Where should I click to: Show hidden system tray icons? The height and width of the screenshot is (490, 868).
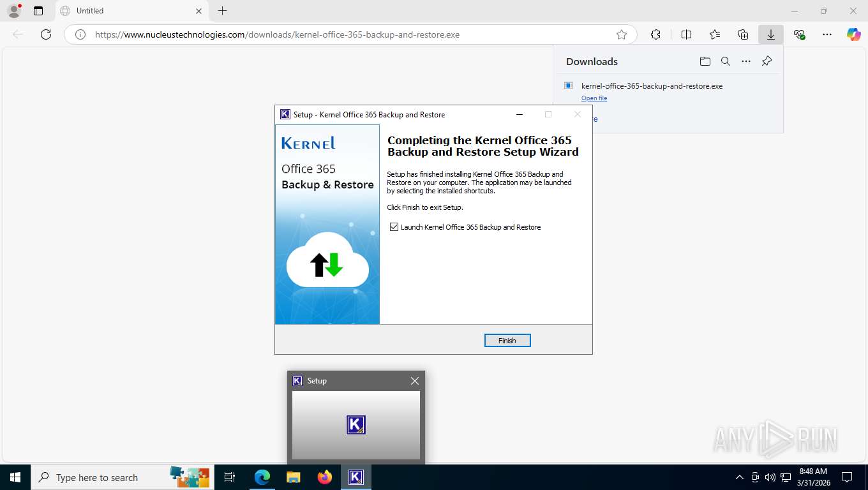740,477
